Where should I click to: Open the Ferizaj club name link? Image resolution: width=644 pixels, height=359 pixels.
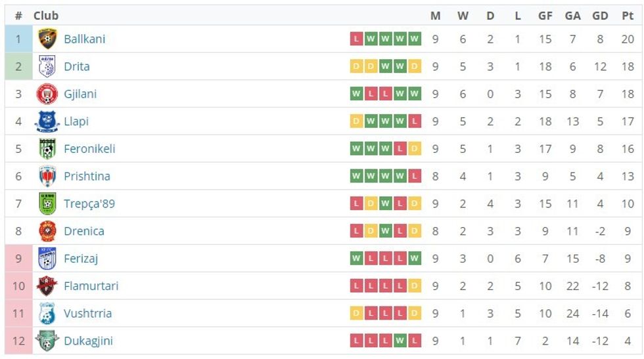pos(81,259)
